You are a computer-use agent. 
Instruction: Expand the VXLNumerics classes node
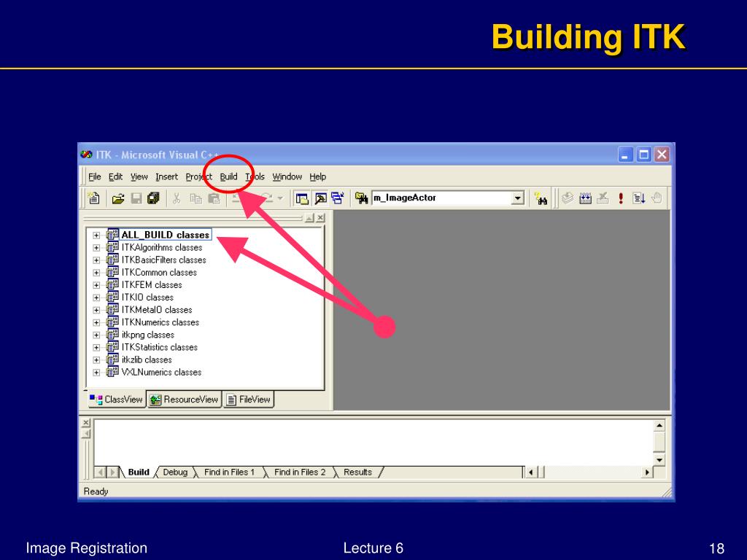click(96, 373)
